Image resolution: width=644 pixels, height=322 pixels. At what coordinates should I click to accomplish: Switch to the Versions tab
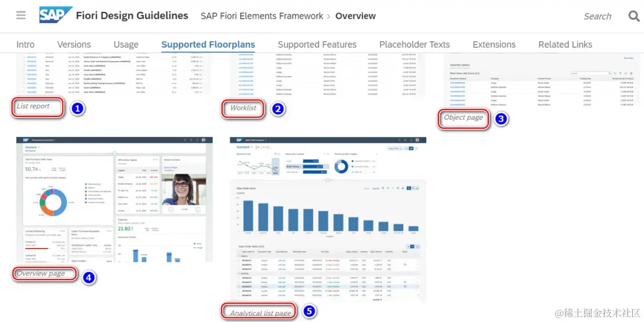click(74, 45)
